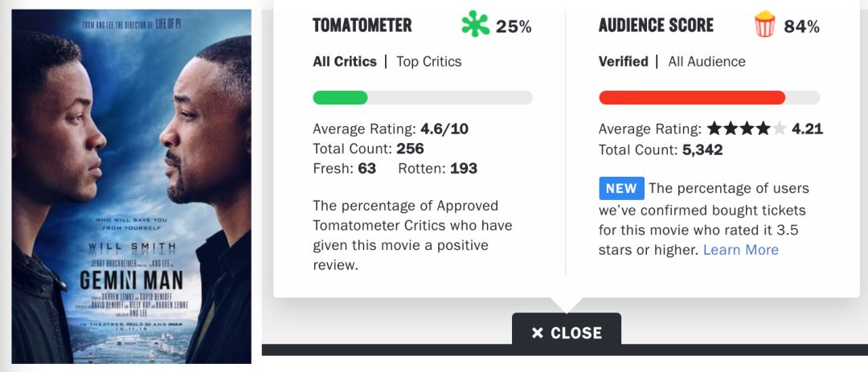Open the Gemini Man poster image

(131, 186)
